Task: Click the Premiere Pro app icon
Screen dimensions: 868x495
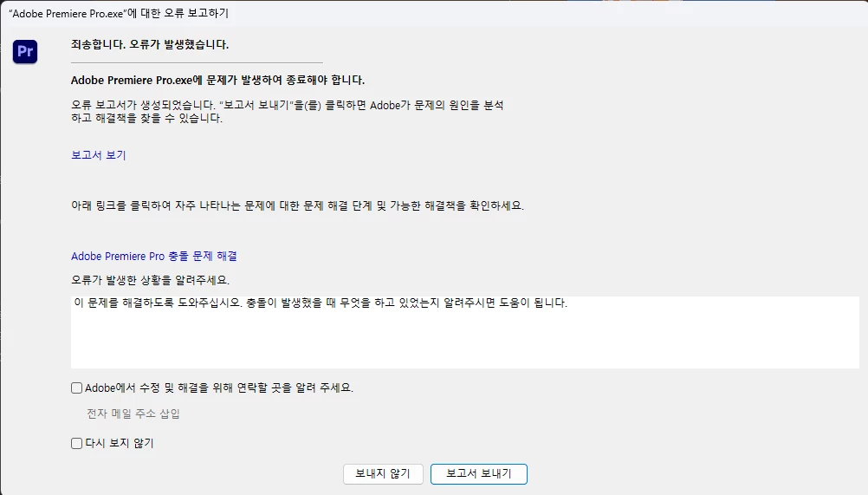Action: coord(25,51)
